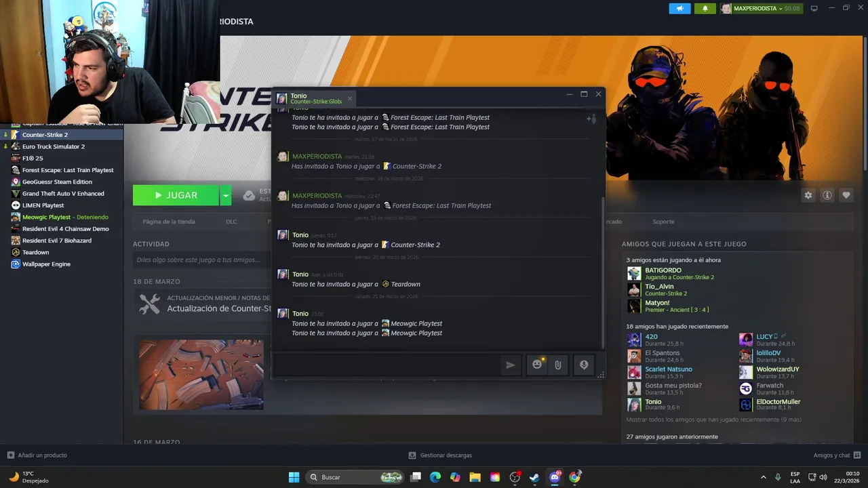Click the chat attachment paperclip icon
Viewport: 868px width, 488px height.
[558, 365]
